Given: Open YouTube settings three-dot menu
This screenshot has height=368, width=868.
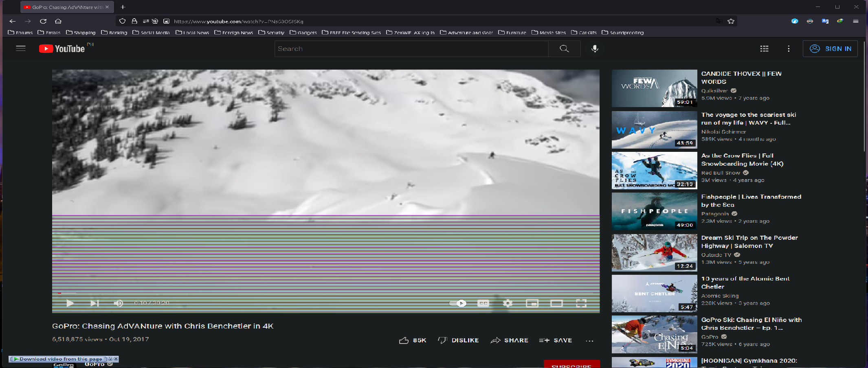Looking at the screenshot, I should [789, 49].
